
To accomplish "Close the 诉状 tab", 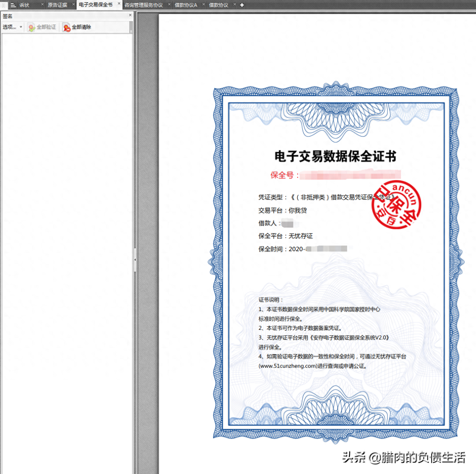I will 43,4.
